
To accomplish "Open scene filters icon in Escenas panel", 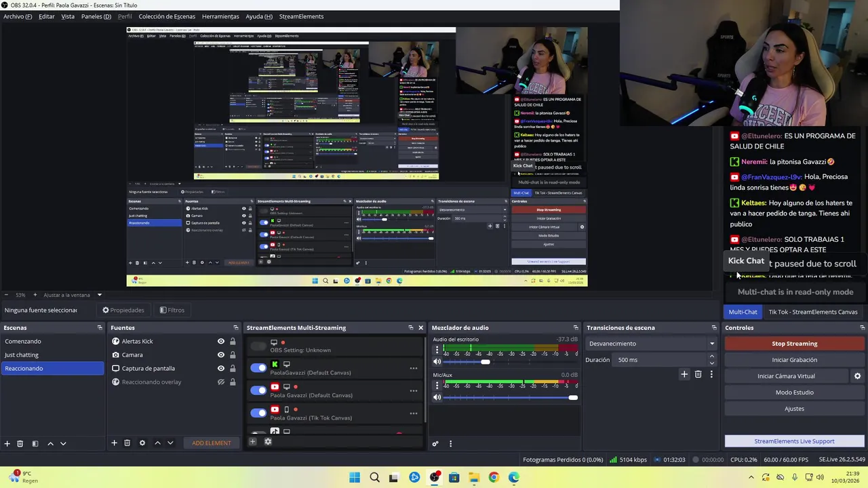I will (x=35, y=443).
